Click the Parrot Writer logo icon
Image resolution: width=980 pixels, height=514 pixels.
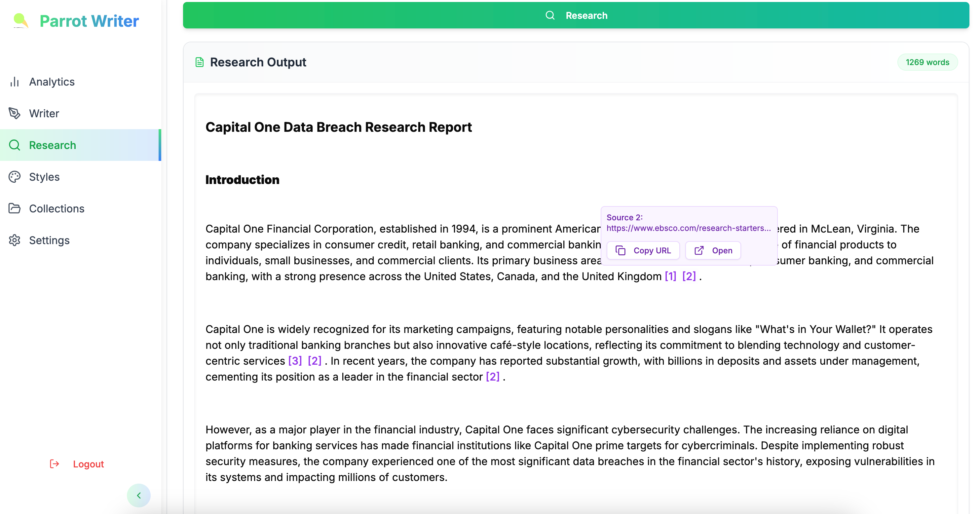[20, 20]
